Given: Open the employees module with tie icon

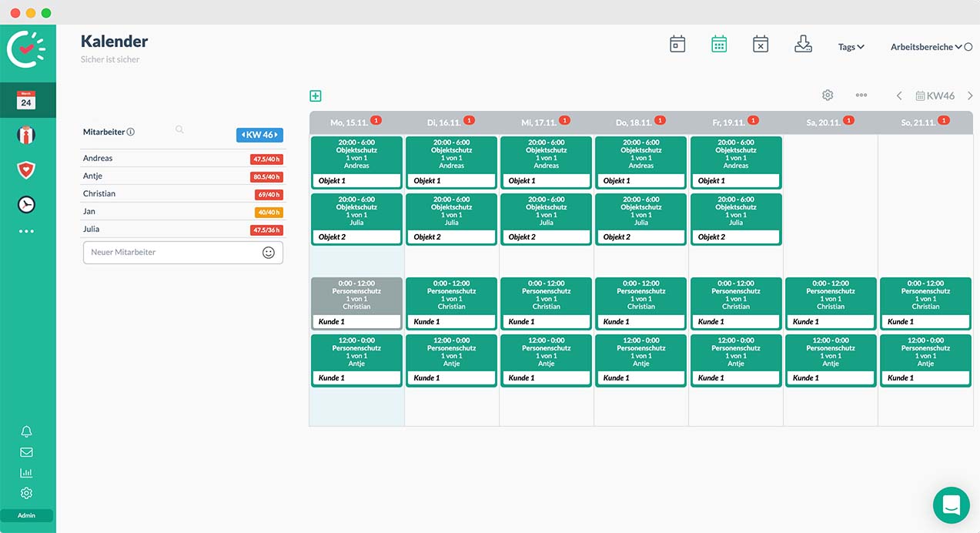Looking at the screenshot, I should click(x=26, y=136).
